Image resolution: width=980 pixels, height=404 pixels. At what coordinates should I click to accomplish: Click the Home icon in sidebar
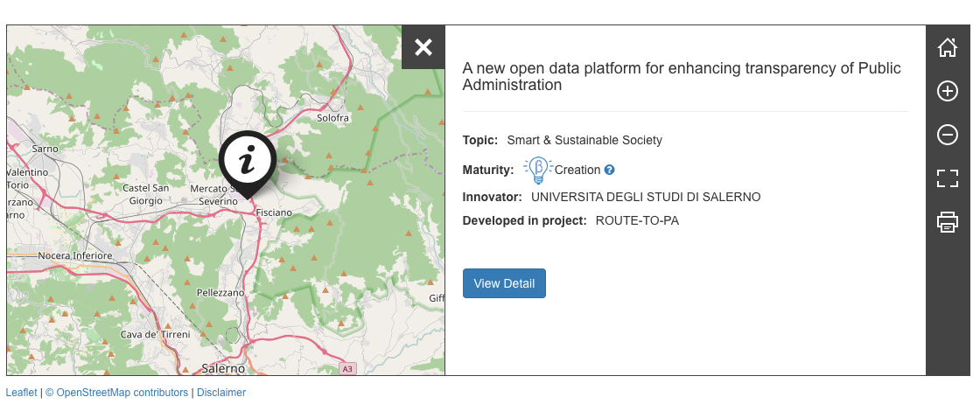pyautogui.click(x=947, y=48)
